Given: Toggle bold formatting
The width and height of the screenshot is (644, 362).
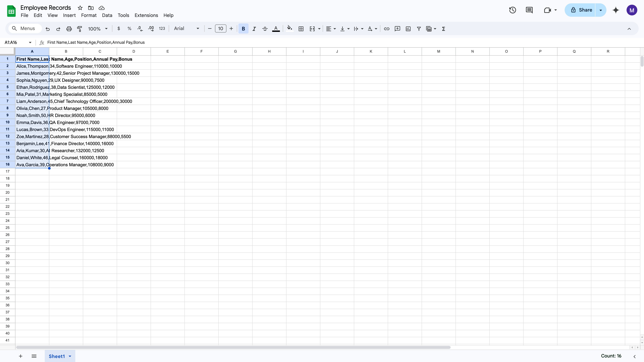Looking at the screenshot, I should pyautogui.click(x=243, y=29).
